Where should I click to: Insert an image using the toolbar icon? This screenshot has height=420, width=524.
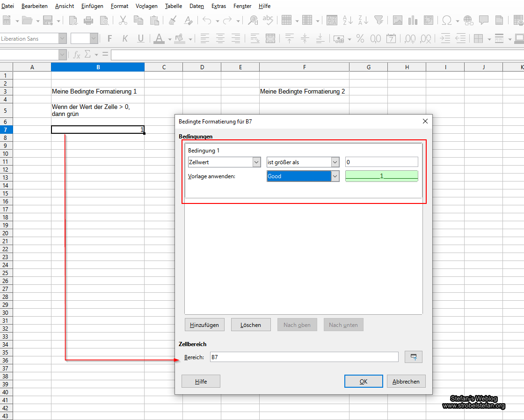pos(397,20)
